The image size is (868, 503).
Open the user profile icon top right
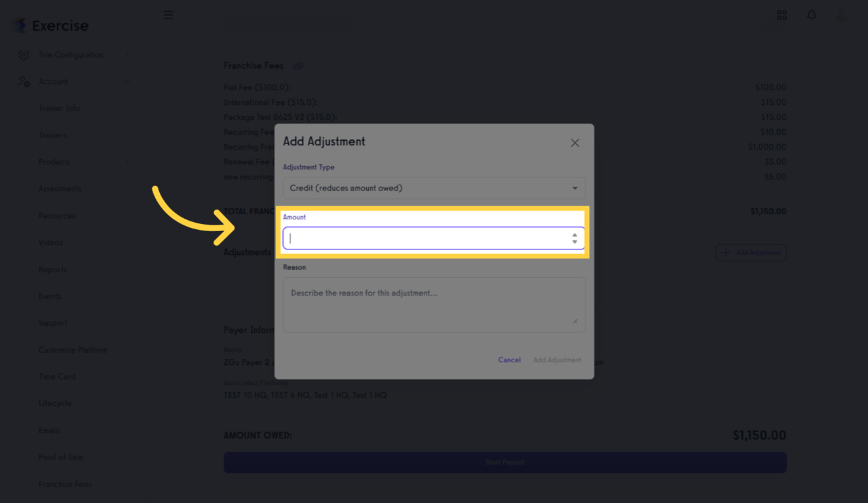841,14
